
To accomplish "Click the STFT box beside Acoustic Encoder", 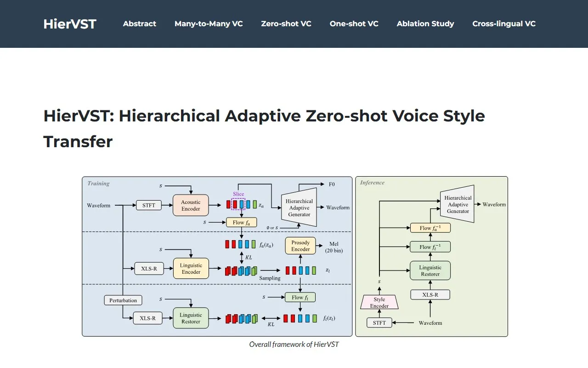I will tap(149, 205).
